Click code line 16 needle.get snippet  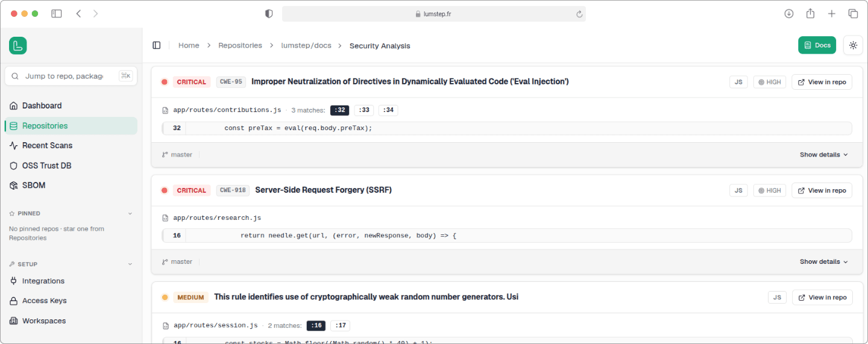508,236
